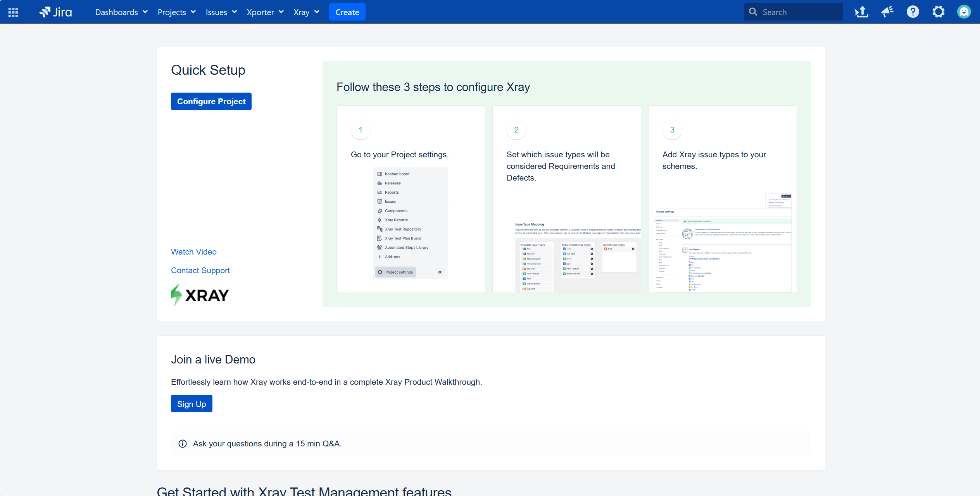The height and width of the screenshot is (496, 980).
Task: Click the Issue Type Mapping thumbnail in step 2
Action: point(576,256)
